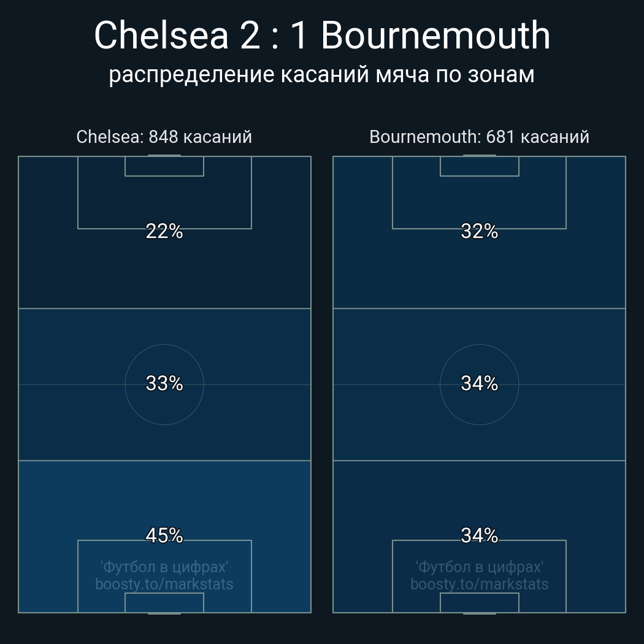The height and width of the screenshot is (644, 644).
Task: Click the bottom six-yard box on Bournemouth pitch
Action: tap(479, 602)
